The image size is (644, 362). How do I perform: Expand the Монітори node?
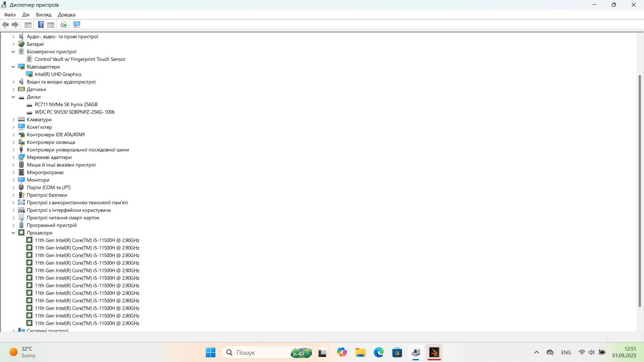coord(13,180)
